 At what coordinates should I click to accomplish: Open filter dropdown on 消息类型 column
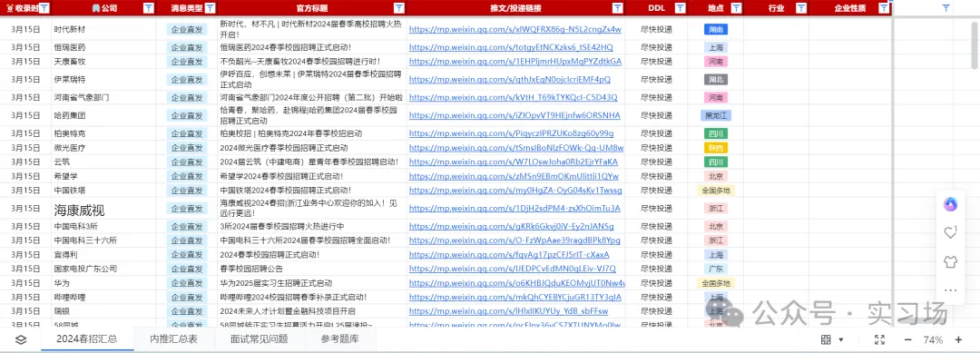click(210, 8)
